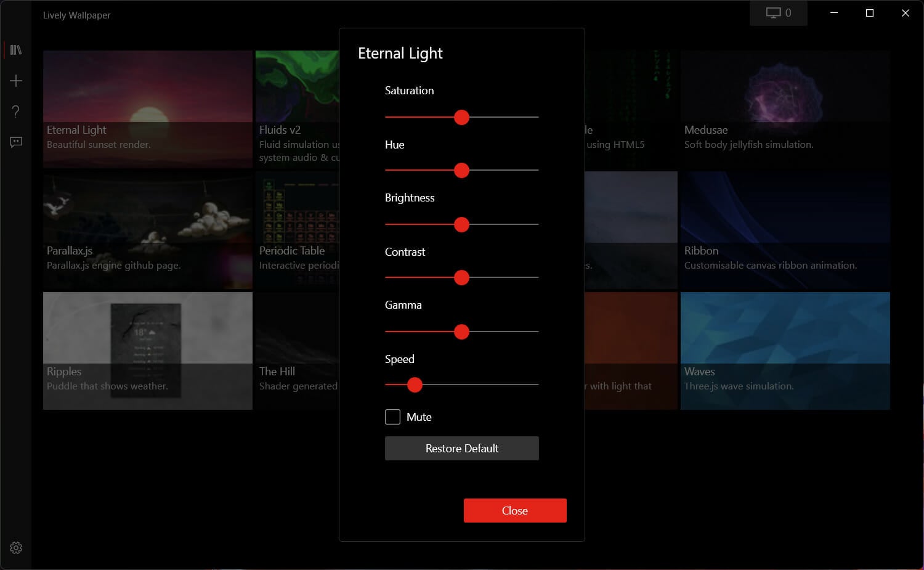Screen dimensions: 924x570
Task: Select the Eternal Light wallpaper thumbnail
Action: click(x=148, y=109)
